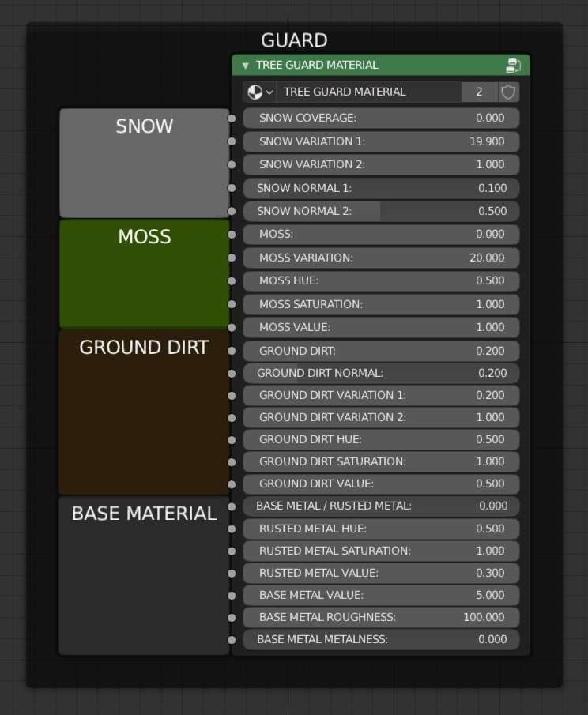Viewport: 588px width, 715px height.
Task: Click BASE METAL / RUSTED METAL input socket
Action: point(232,506)
